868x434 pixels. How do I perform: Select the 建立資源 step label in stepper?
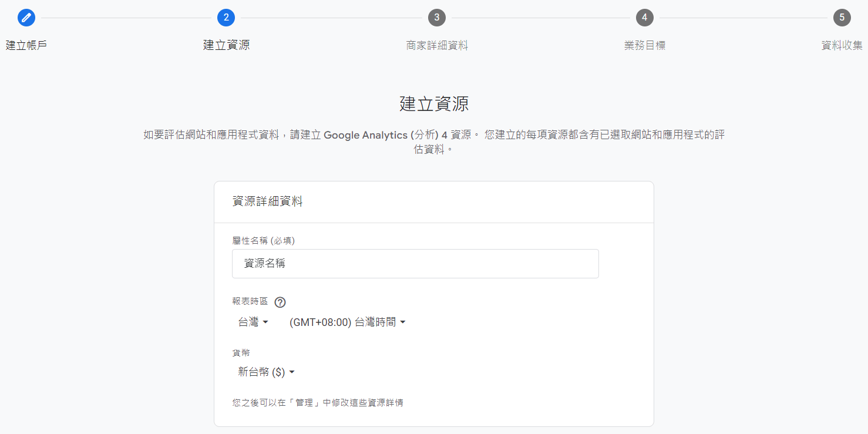(x=226, y=46)
